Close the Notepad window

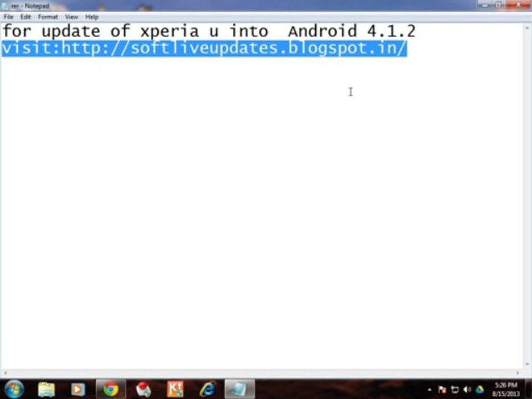pyautogui.click(x=518, y=5)
